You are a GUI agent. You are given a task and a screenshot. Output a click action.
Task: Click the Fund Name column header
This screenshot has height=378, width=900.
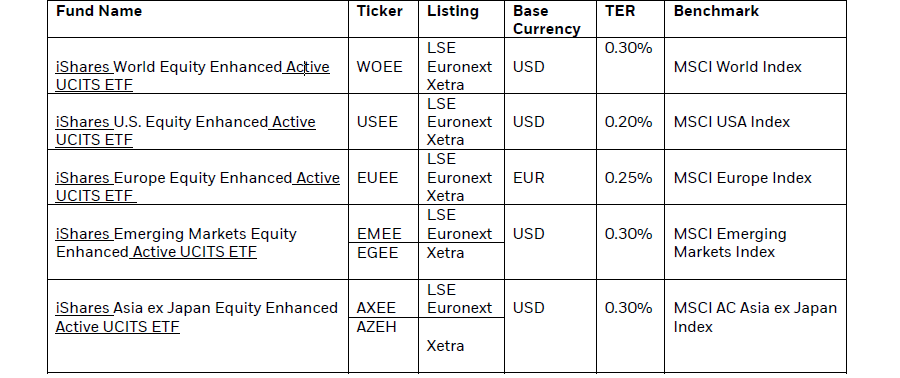99,11
